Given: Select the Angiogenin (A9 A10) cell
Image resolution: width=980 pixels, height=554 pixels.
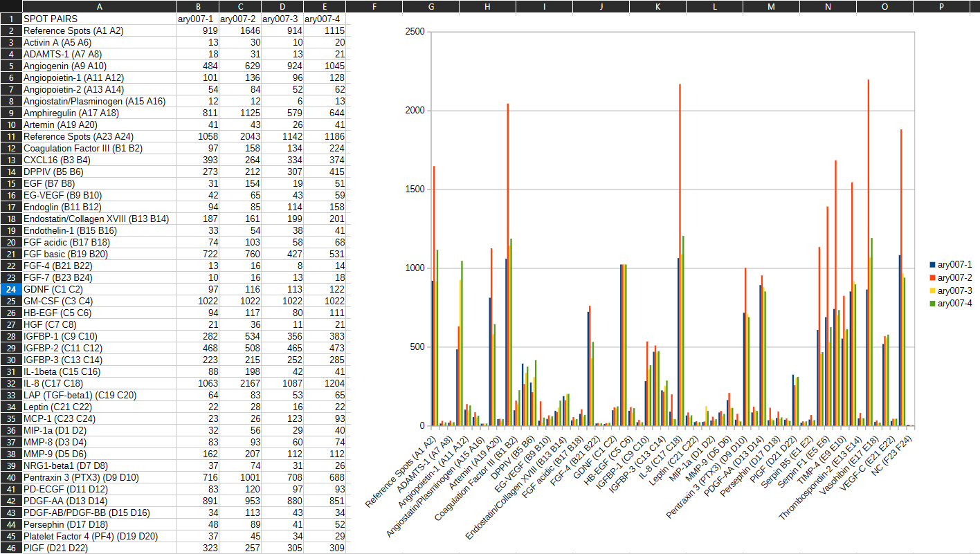Looking at the screenshot, I should click(x=99, y=66).
